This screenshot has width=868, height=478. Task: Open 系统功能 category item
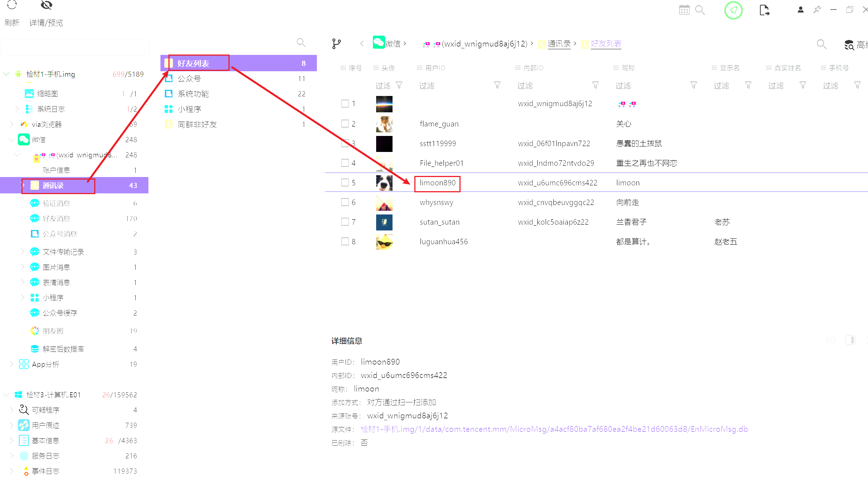(193, 94)
